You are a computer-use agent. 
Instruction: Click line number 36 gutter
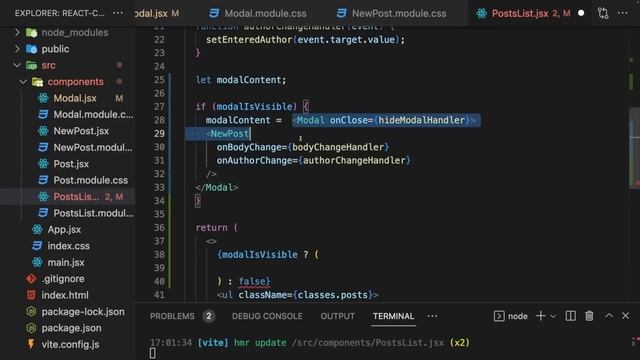[x=159, y=227]
